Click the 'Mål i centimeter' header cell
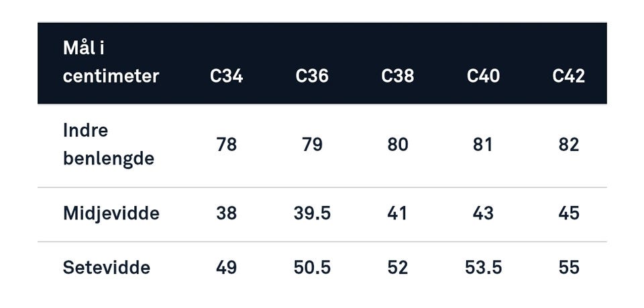 coord(111,62)
